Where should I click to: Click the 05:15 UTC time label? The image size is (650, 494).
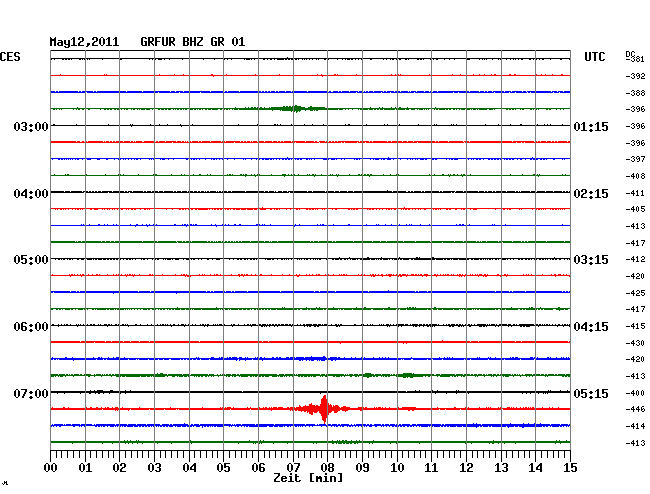[591, 393]
